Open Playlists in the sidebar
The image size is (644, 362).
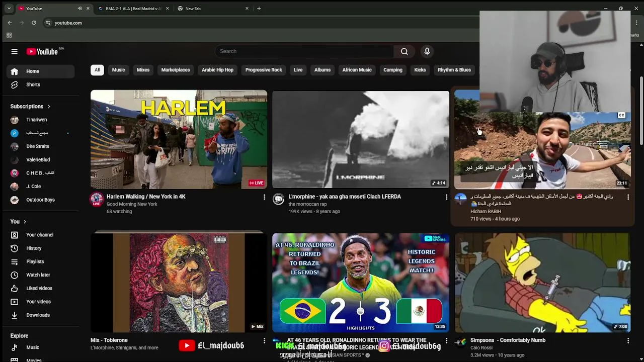(x=40, y=261)
